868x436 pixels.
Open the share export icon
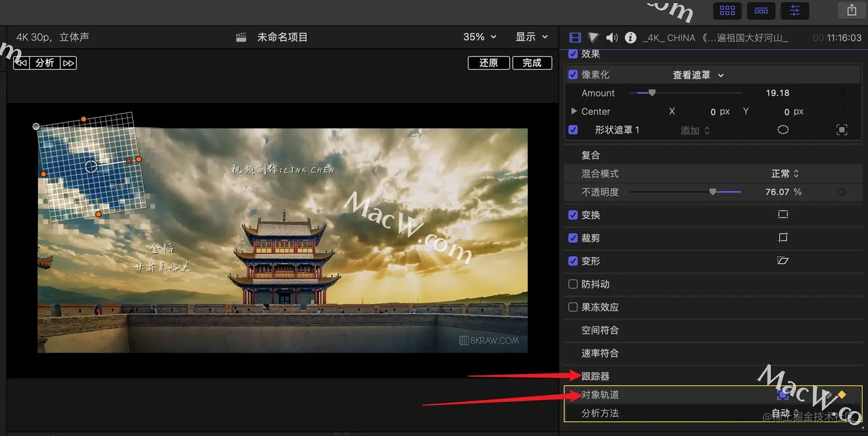click(x=851, y=10)
